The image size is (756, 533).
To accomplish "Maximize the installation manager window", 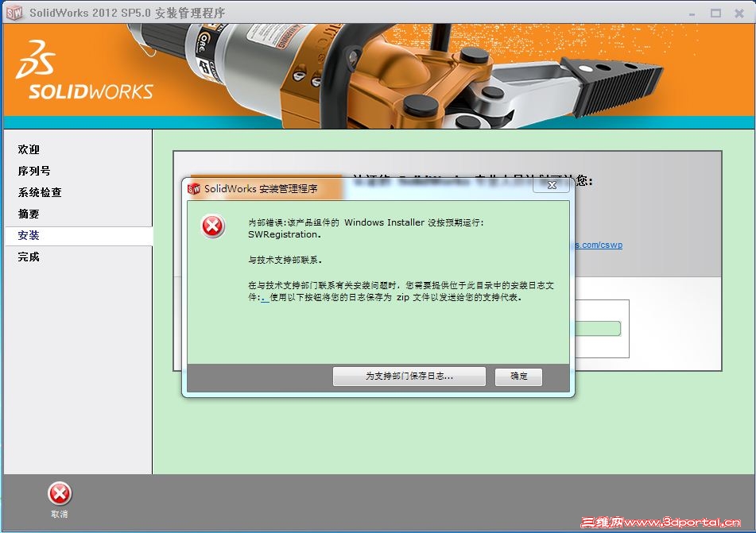I will point(715,13).
